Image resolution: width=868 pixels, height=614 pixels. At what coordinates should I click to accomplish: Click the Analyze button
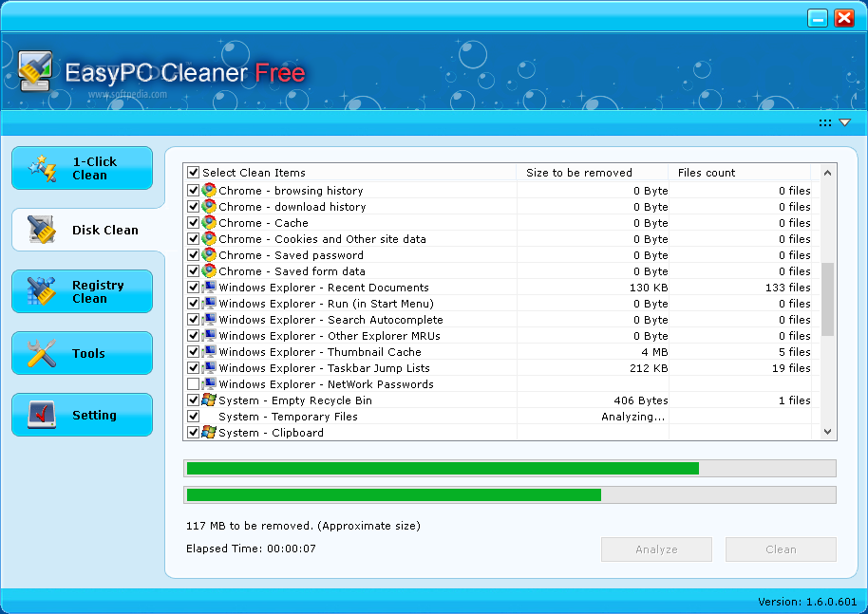tap(656, 549)
